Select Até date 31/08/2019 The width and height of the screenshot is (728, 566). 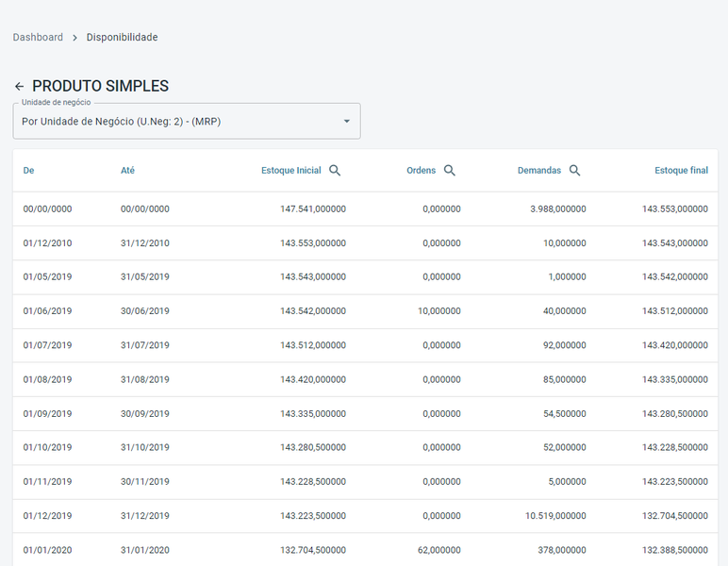click(145, 380)
